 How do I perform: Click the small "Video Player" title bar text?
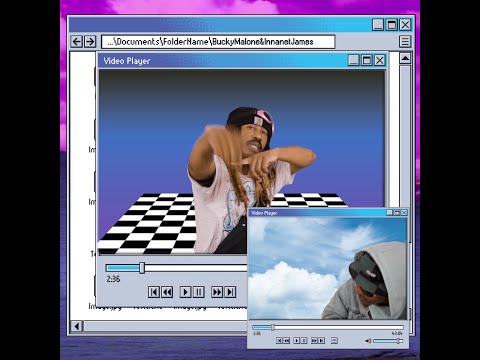[x=264, y=213]
